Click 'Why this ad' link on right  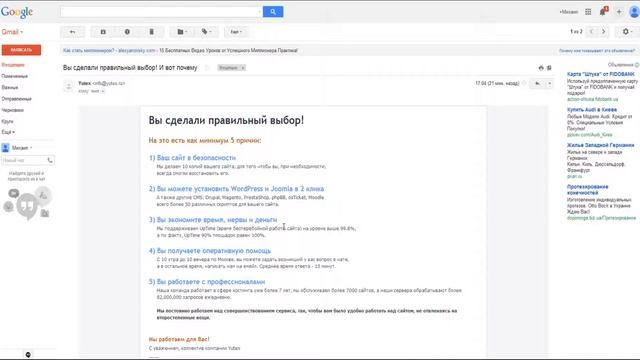pos(596,51)
